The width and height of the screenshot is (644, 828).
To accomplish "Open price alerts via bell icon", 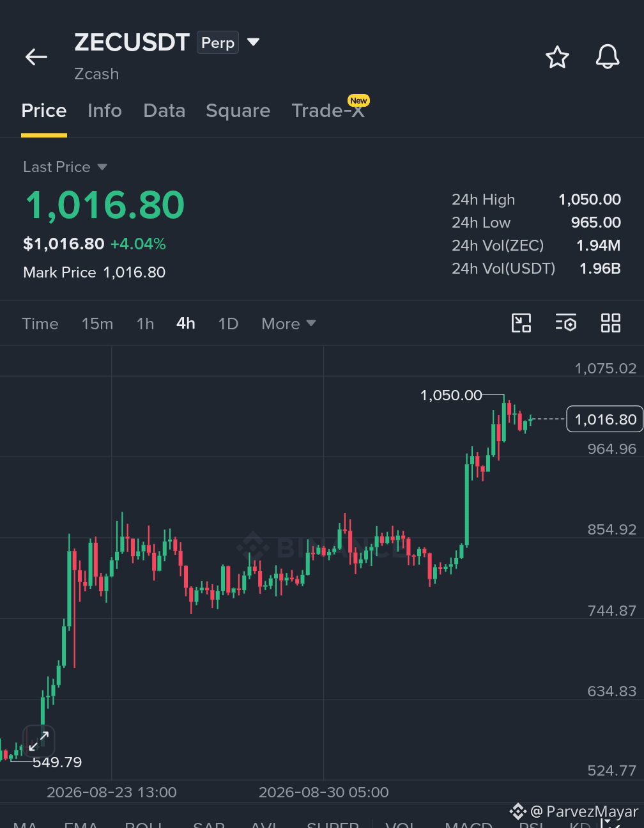I will pyautogui.click(x=608, y=57).
